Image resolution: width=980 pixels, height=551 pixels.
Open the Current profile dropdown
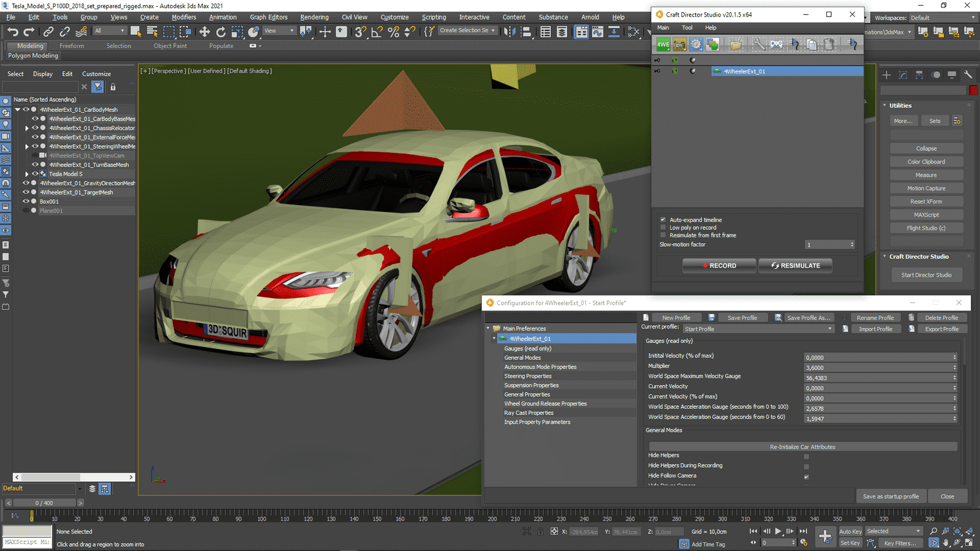[x=758, y=329]
